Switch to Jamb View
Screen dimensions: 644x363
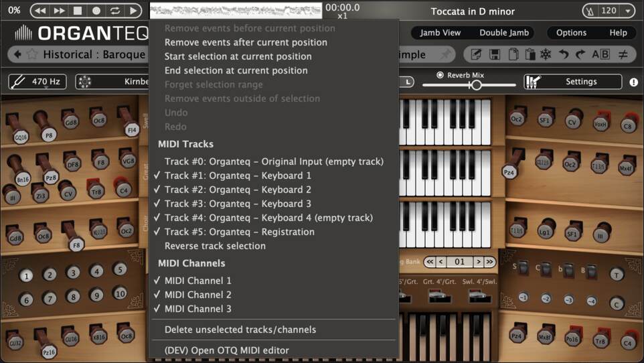[440, 32]
